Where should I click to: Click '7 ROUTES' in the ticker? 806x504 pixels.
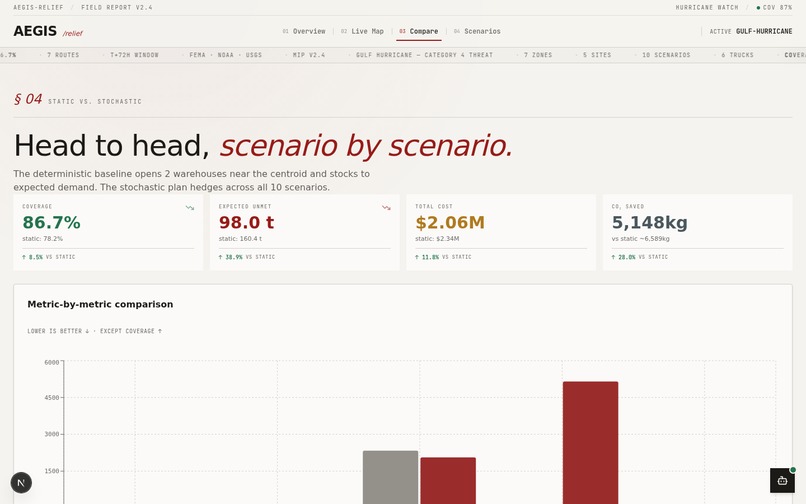(63, 55)
